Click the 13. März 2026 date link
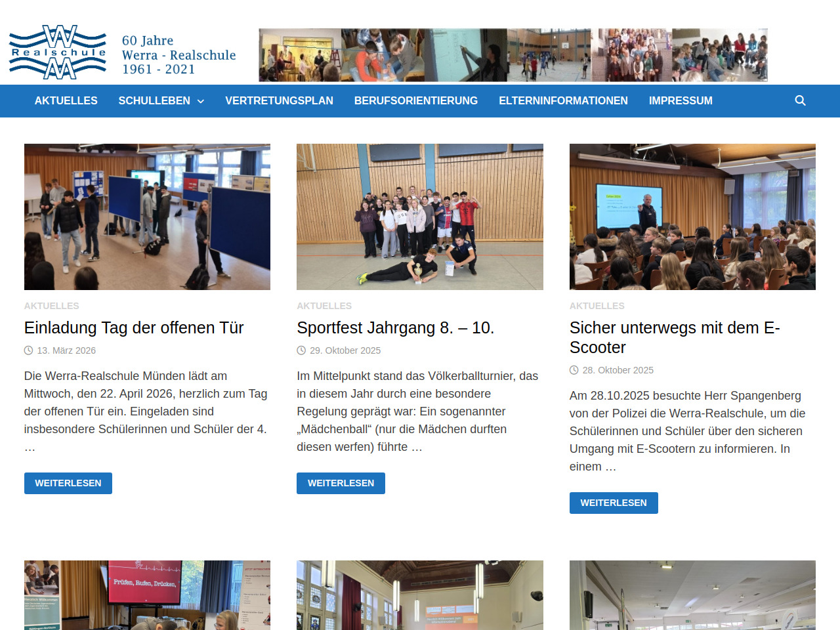Screen dimensions: 840x630 click(x=66, y=350)
